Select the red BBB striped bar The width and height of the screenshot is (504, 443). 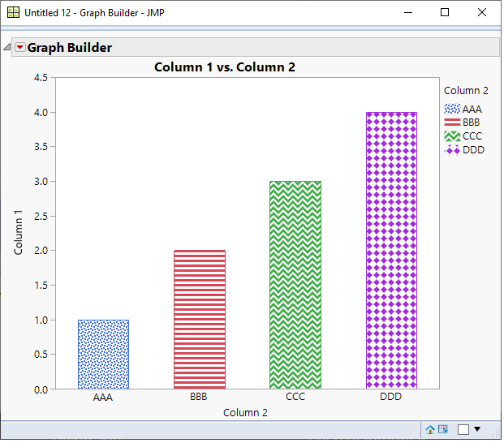point(199,320)
